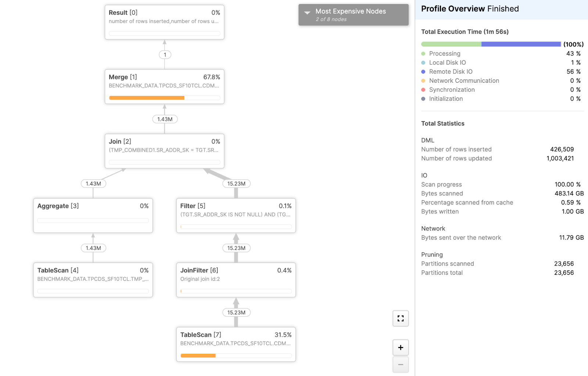This screenshot has height=376, width=588.
Task: Click the Merge node orange progress bar
Action: (x=147, y=98)
